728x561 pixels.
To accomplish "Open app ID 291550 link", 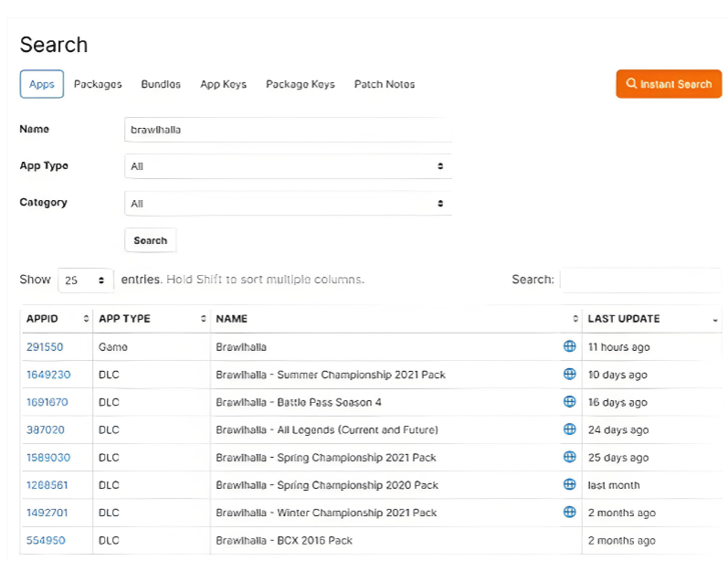I will point(45,347).
